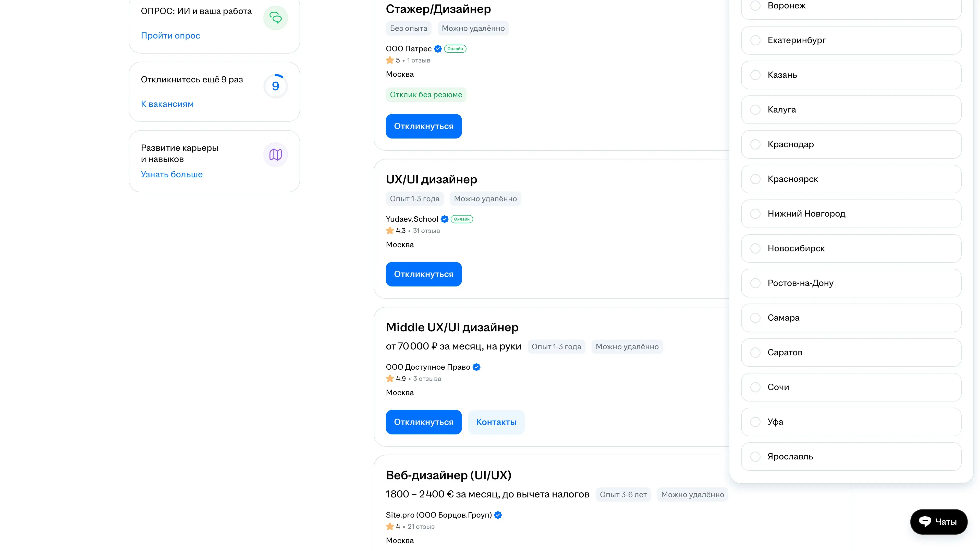Open the Чаты chat bubble button
Image resolution: width=980 pixels, height=551 pixels.
939,522
